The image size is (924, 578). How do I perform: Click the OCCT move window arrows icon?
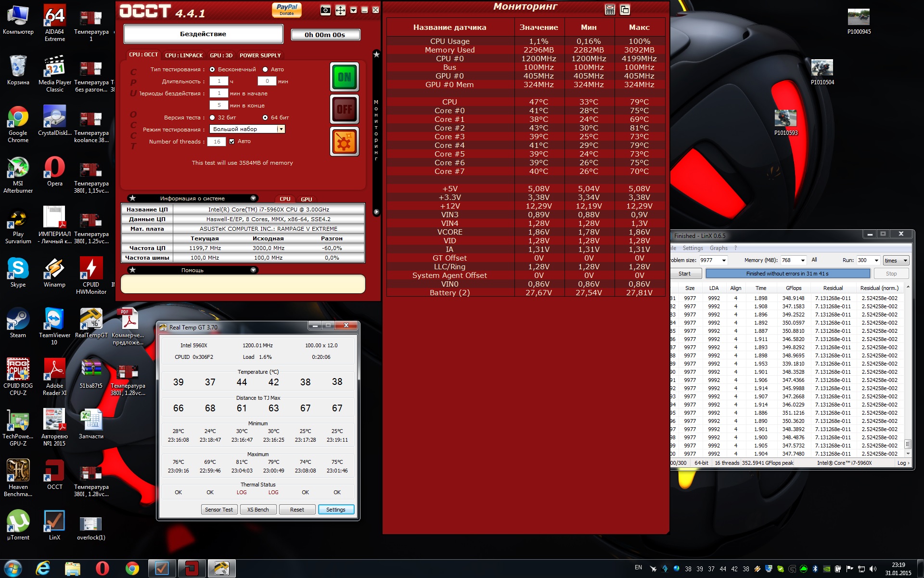(x=340, y=11)
